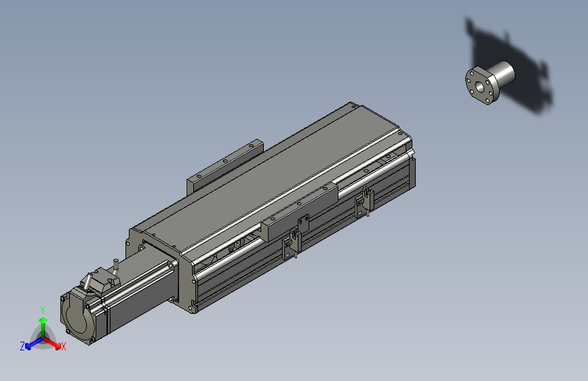
Task: Select the flanged ball nut part
Action: [490, 83]
